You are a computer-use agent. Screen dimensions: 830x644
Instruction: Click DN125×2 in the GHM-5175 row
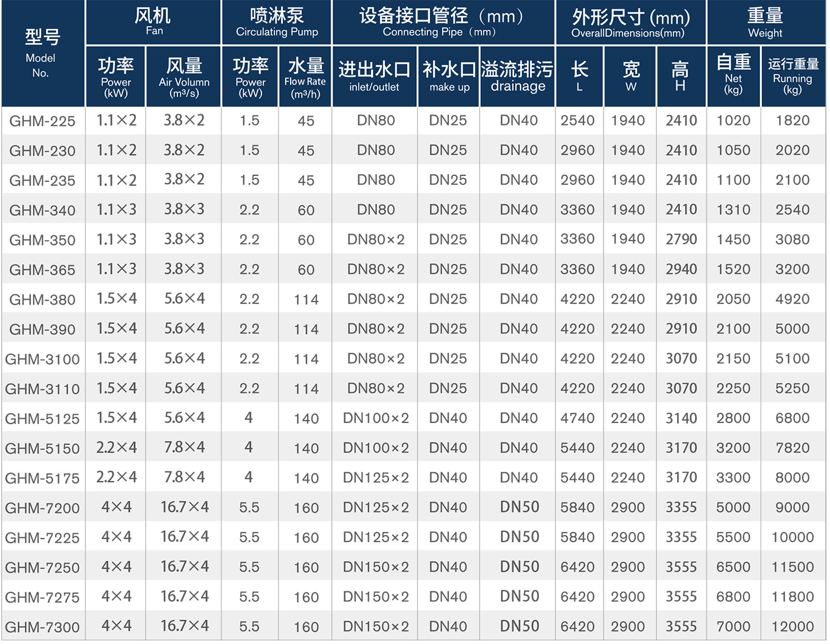pos(376,478)
